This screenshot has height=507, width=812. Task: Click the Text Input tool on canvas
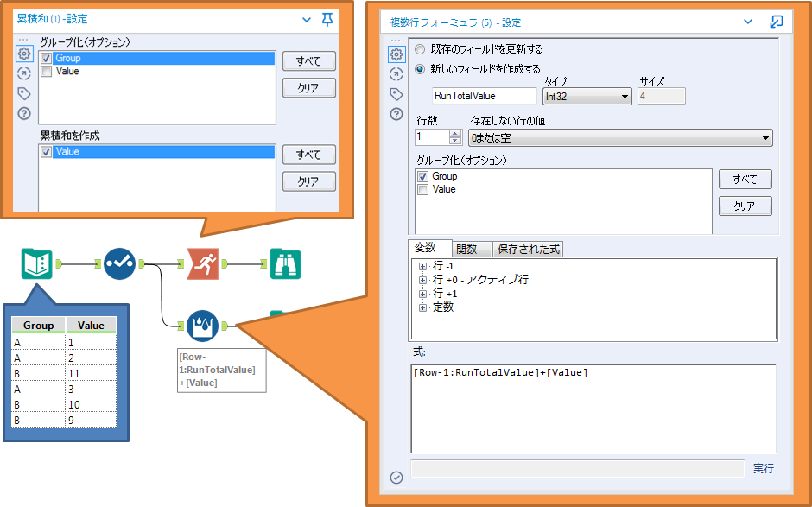click(37, 263)
